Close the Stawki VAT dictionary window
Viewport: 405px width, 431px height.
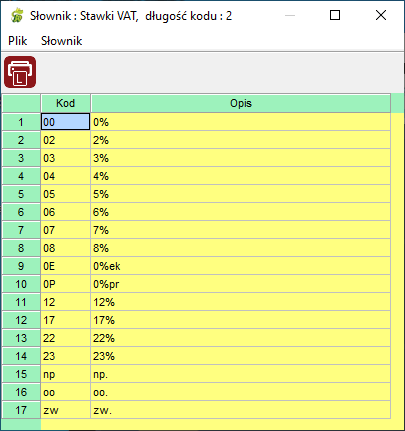point(381,15)
